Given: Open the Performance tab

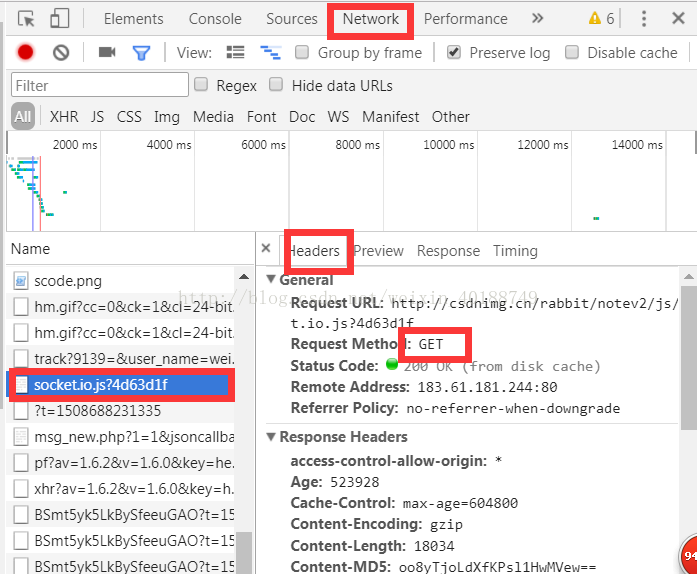Looking at the screenshot, I should coord(465,19).
